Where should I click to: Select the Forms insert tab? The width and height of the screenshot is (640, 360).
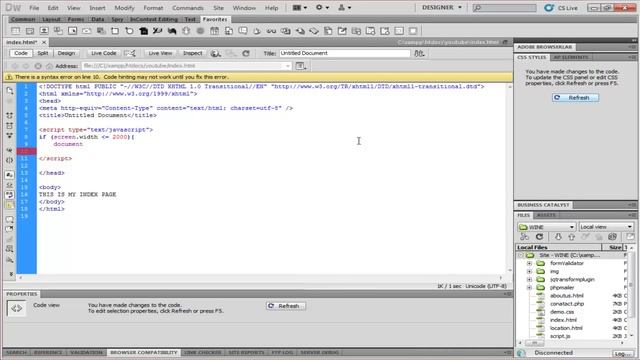click(76, 19)
